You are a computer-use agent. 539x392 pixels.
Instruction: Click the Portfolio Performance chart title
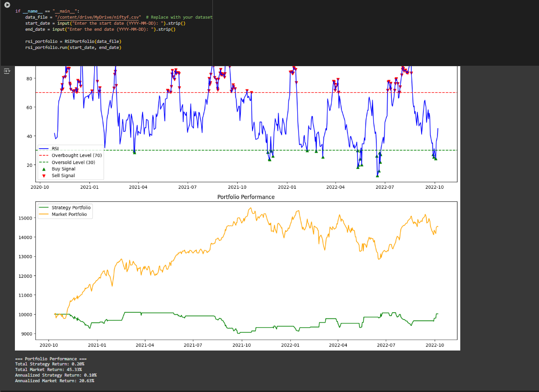(246, 197)
